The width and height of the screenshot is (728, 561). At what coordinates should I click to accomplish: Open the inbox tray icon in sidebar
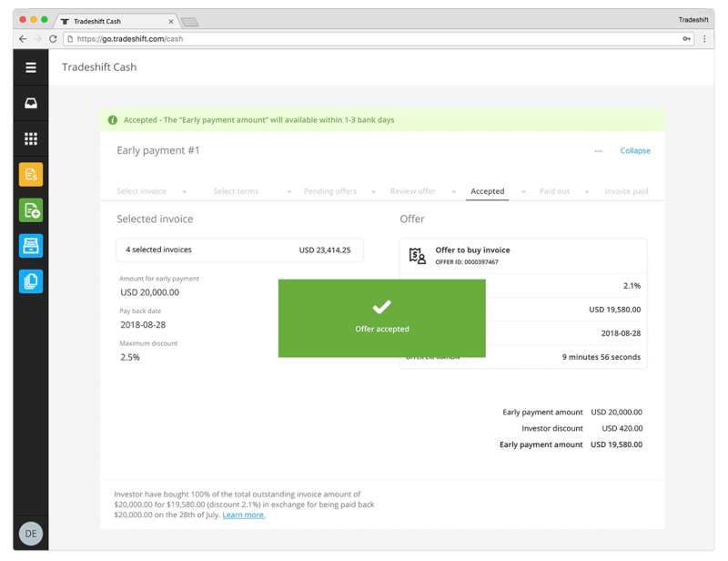click(x=31, y=103)
